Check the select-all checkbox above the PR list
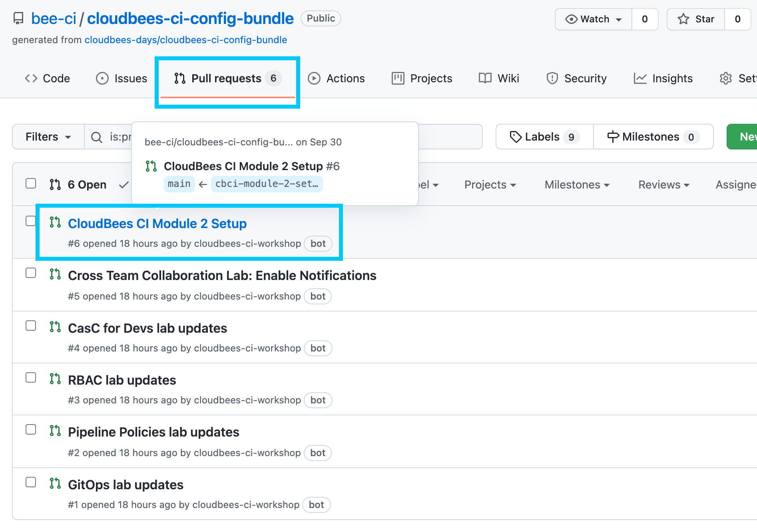Image resolution: width=757 pixels, height=532 pixels. [x=31, y=183]
